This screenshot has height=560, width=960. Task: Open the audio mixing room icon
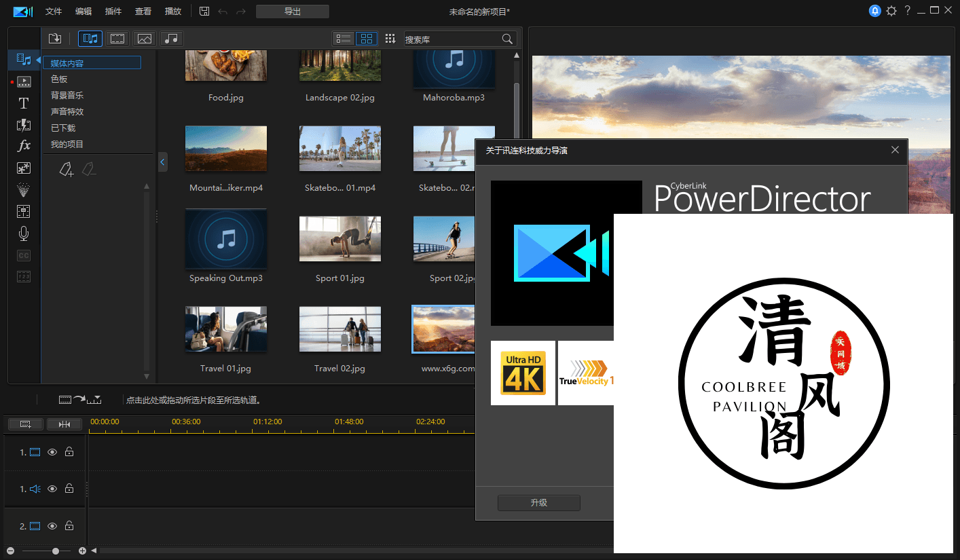tap(24, 211)
